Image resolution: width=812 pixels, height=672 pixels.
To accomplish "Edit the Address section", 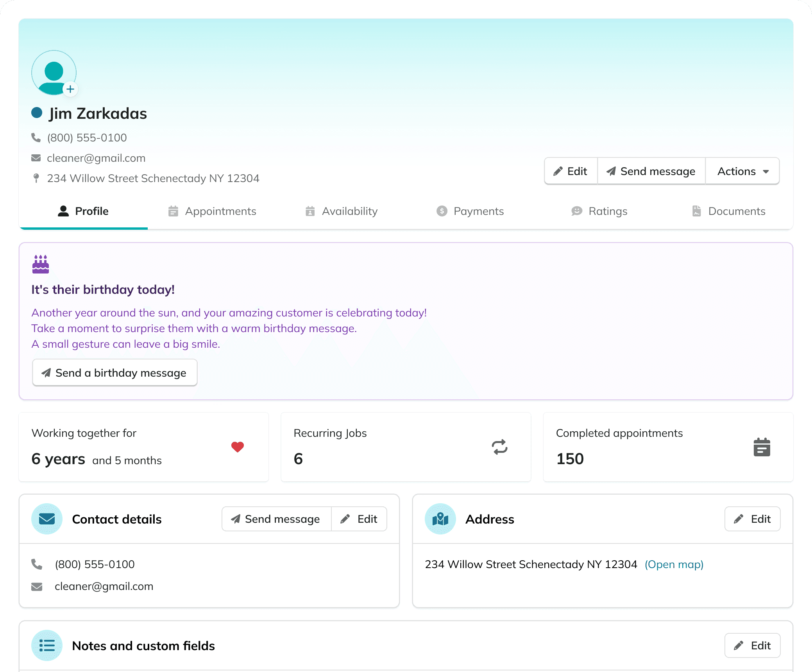I will [752, 519].
